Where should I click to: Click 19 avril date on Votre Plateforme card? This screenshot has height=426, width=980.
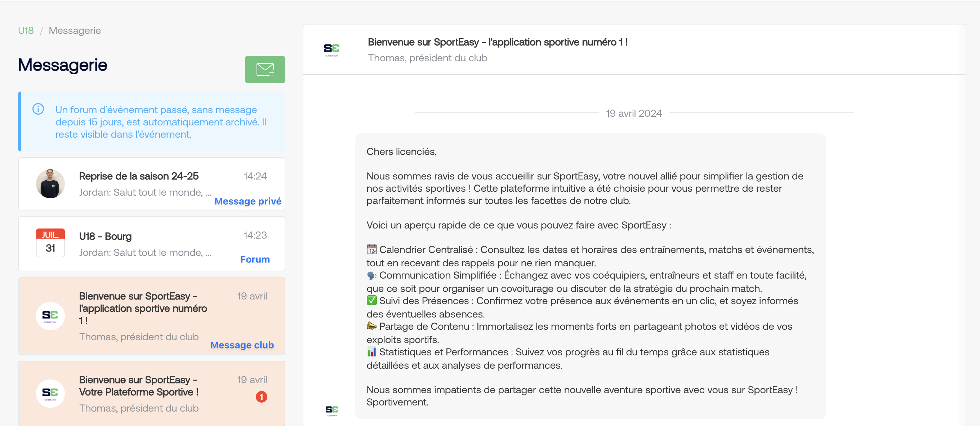(252, 380)
